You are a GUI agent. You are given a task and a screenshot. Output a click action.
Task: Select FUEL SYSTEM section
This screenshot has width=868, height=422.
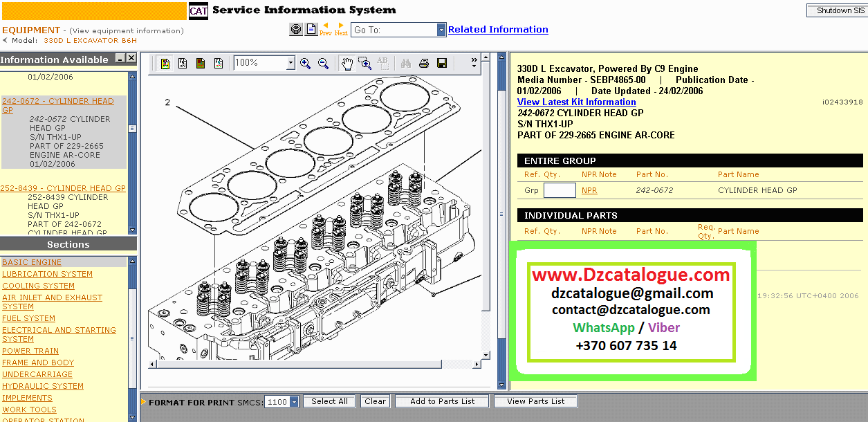coord(28,318)
